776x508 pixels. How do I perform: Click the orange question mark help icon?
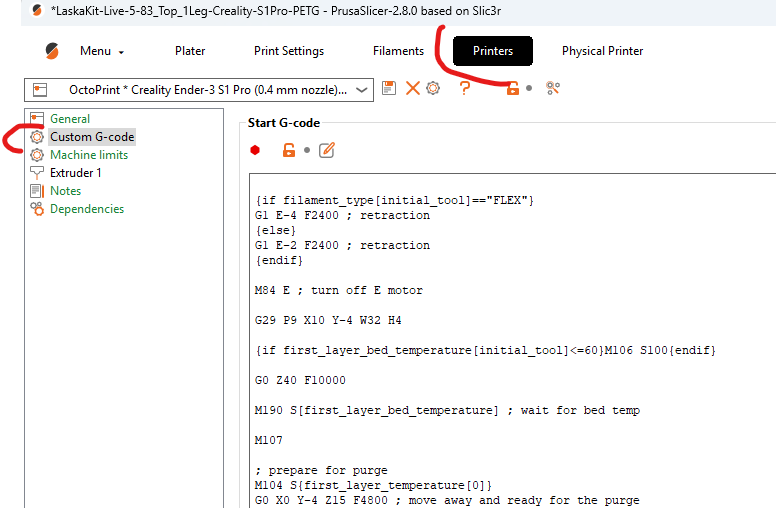point(465,89)
